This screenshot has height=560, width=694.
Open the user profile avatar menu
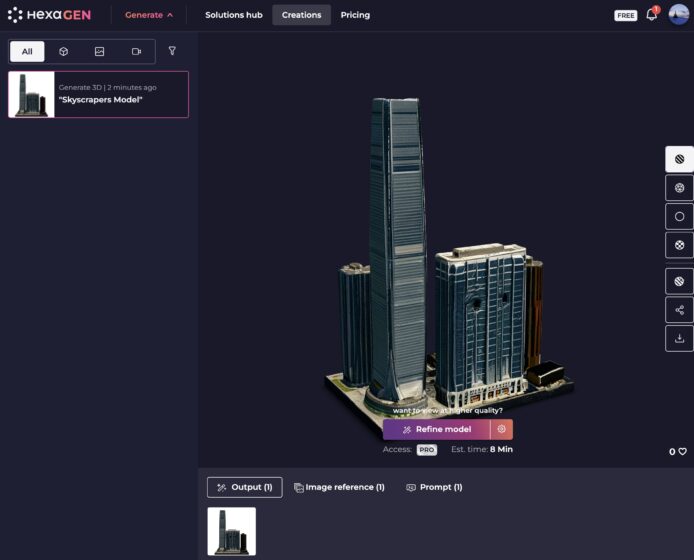pos(679,15)
